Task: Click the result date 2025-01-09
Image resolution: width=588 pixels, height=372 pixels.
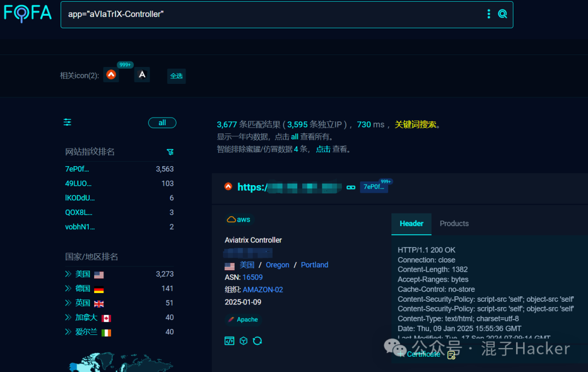Action: click(x=243, y=302)
